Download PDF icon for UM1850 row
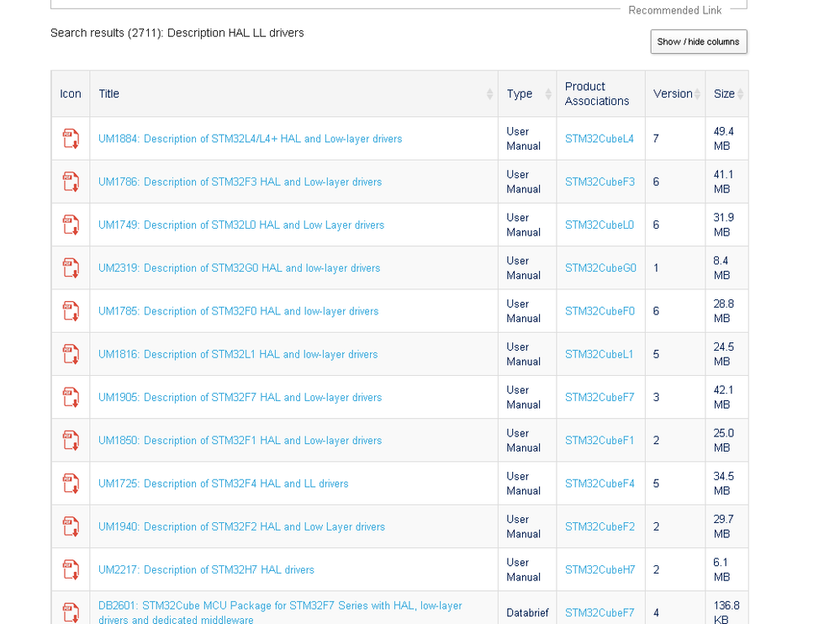840x624 pixels. [71, 441]
